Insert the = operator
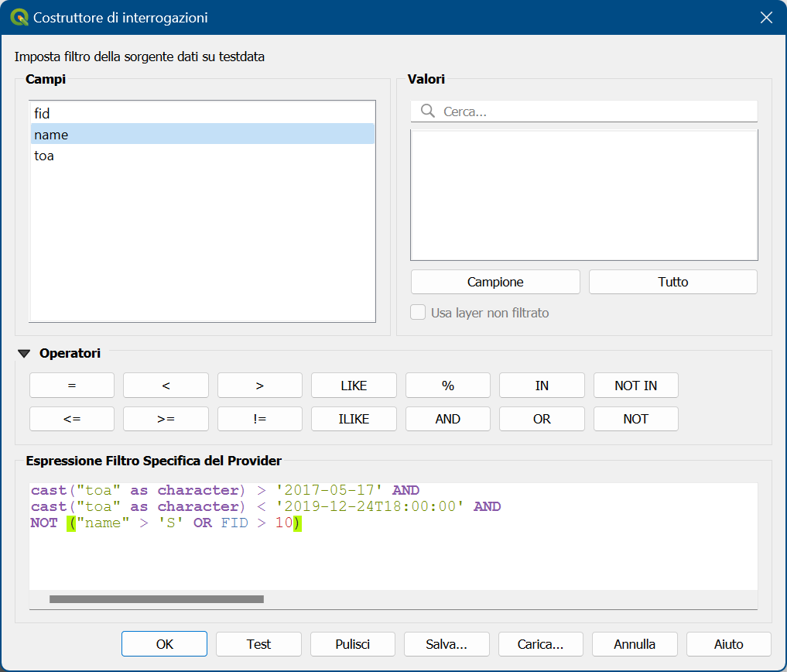The height and width of the screenshot is (672, 787). coord(72,386)
